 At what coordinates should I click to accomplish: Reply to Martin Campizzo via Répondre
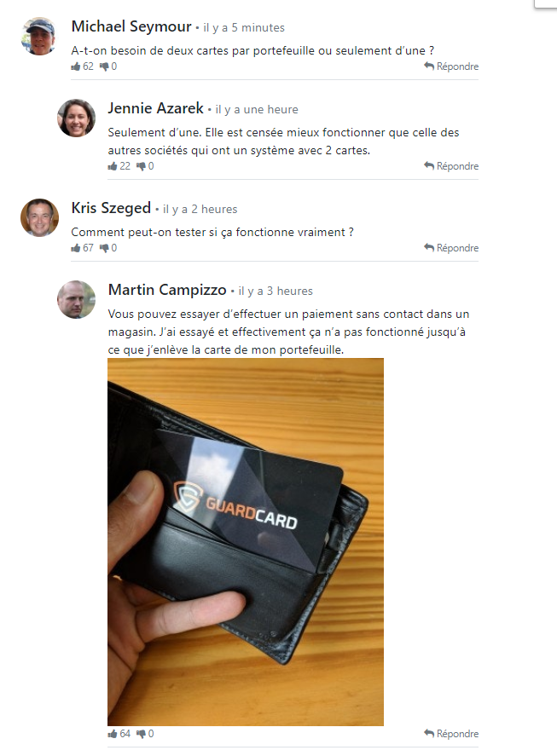[x=451, y=734]
